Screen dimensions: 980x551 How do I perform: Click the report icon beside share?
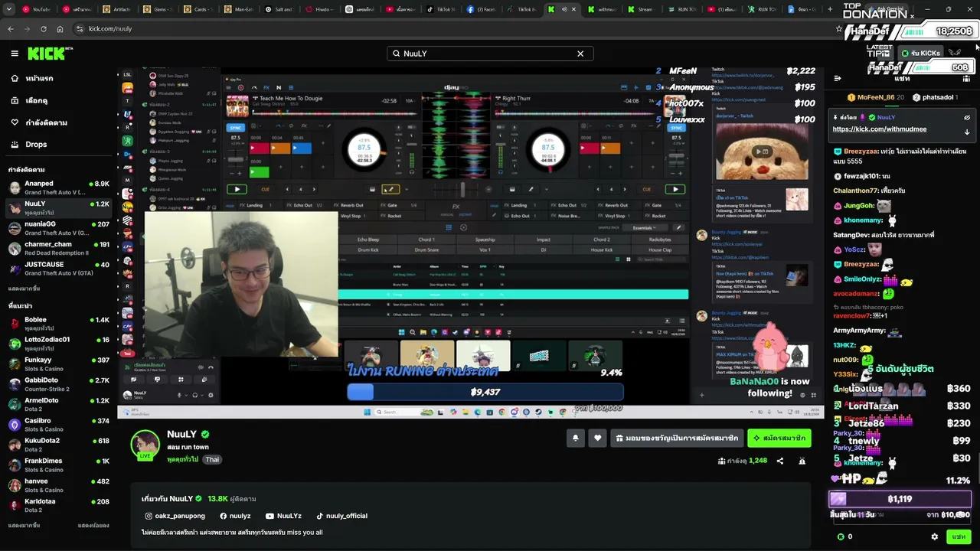coord(802,461)
